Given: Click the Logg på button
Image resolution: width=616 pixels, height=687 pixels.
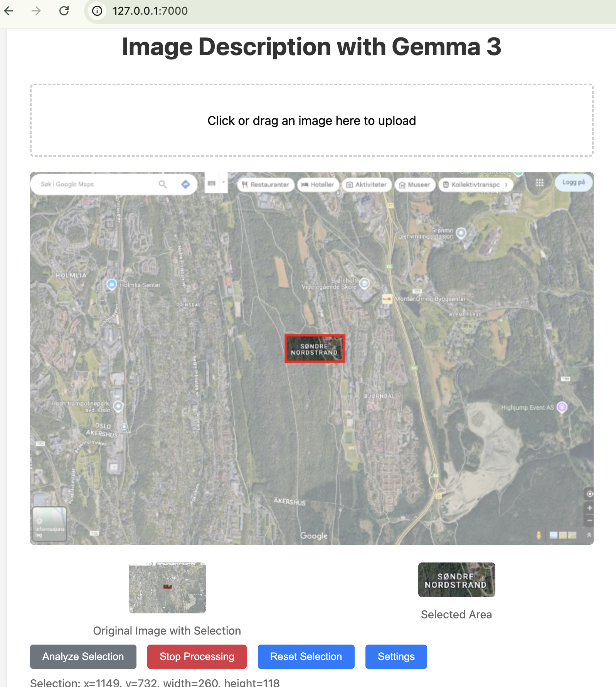Looking at the screenshot, I should coord(574,182).
